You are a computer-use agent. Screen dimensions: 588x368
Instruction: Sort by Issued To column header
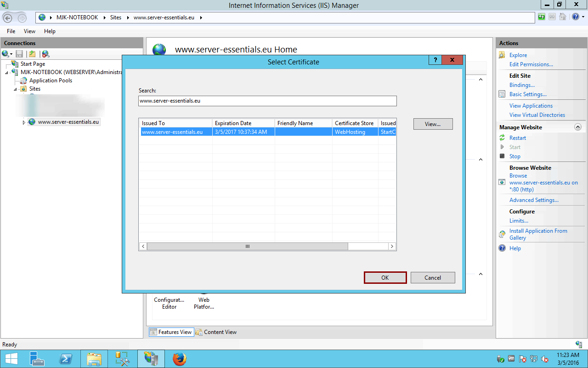175,123
